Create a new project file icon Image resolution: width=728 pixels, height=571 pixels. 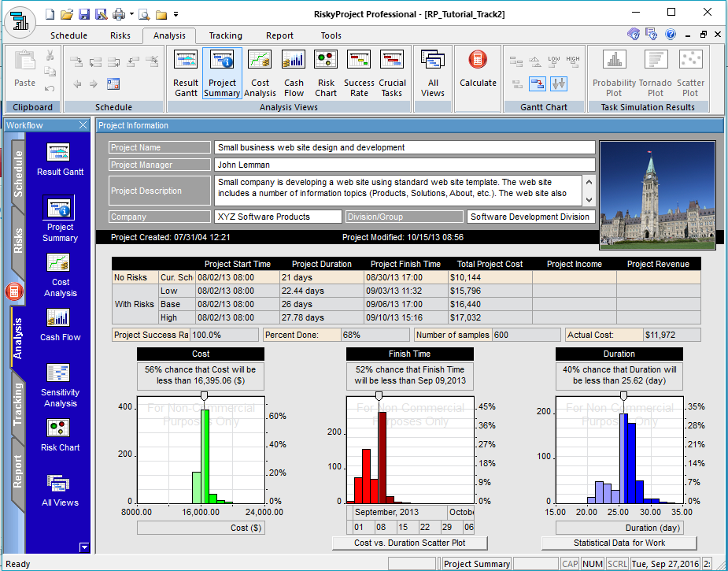(x=50, y=14)
